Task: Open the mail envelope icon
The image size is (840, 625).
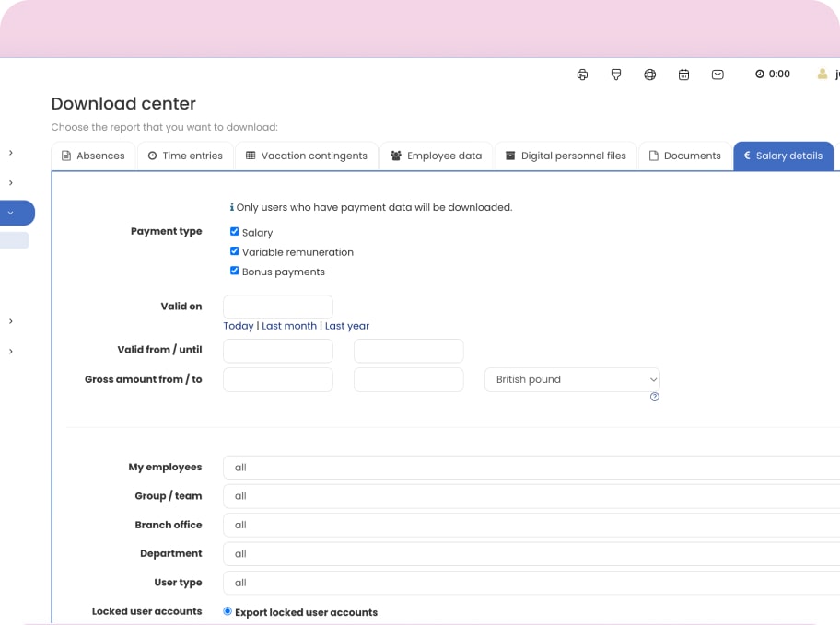Action: (717, 75)
